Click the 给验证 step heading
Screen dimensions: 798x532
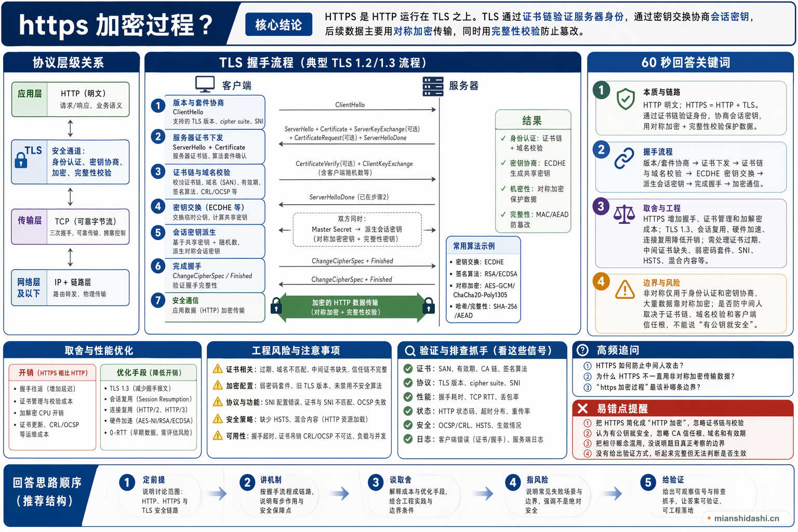(x=673, y=480)
